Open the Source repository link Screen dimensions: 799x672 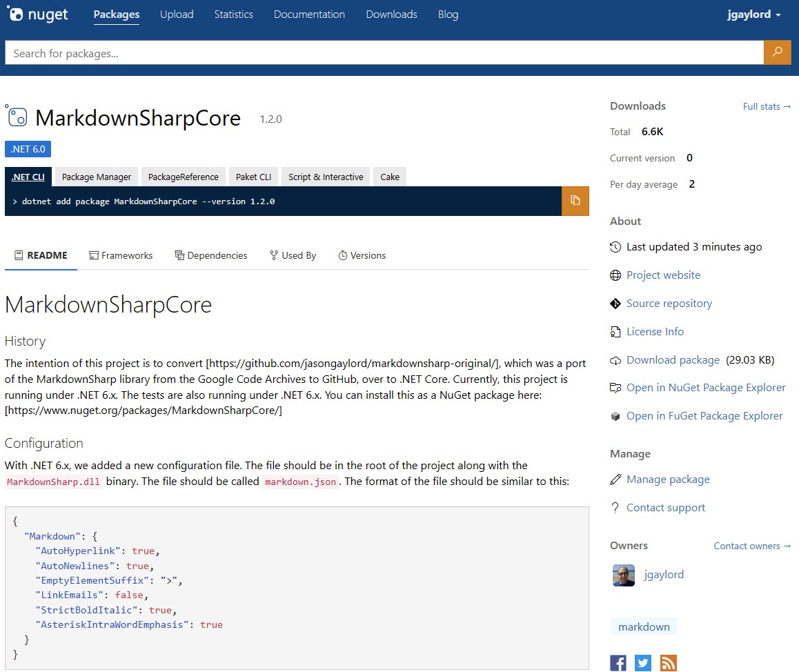[x=669, y=304]
